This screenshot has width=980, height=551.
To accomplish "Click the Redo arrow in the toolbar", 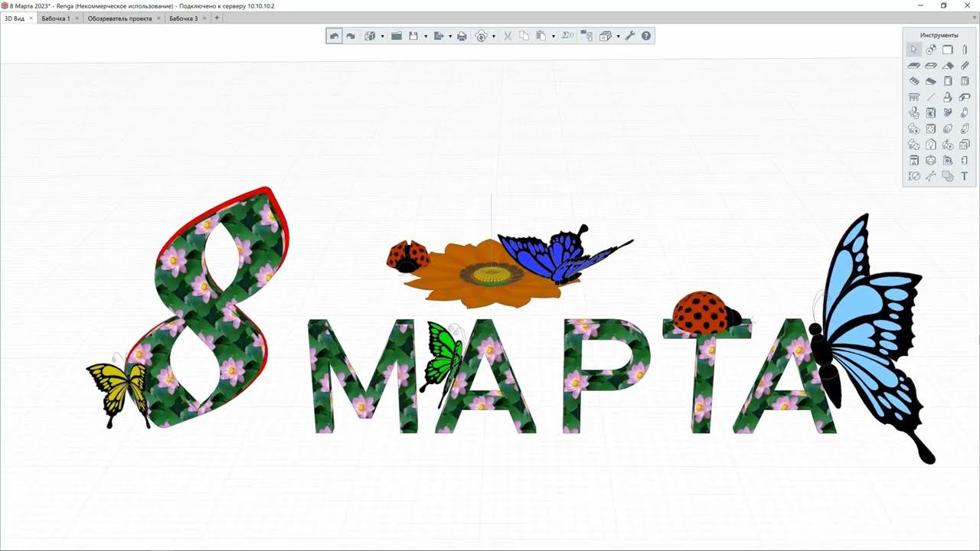I will tap(351, 36).
